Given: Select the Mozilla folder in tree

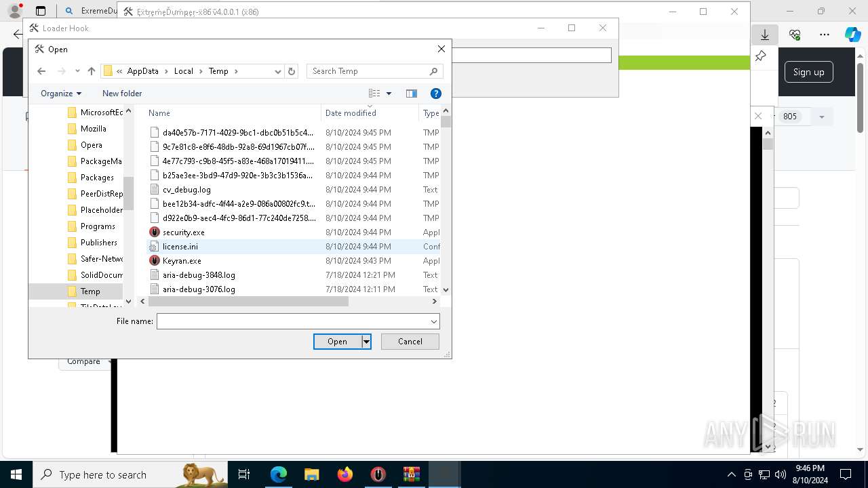Looking at the screenshot, I should 93,129.
